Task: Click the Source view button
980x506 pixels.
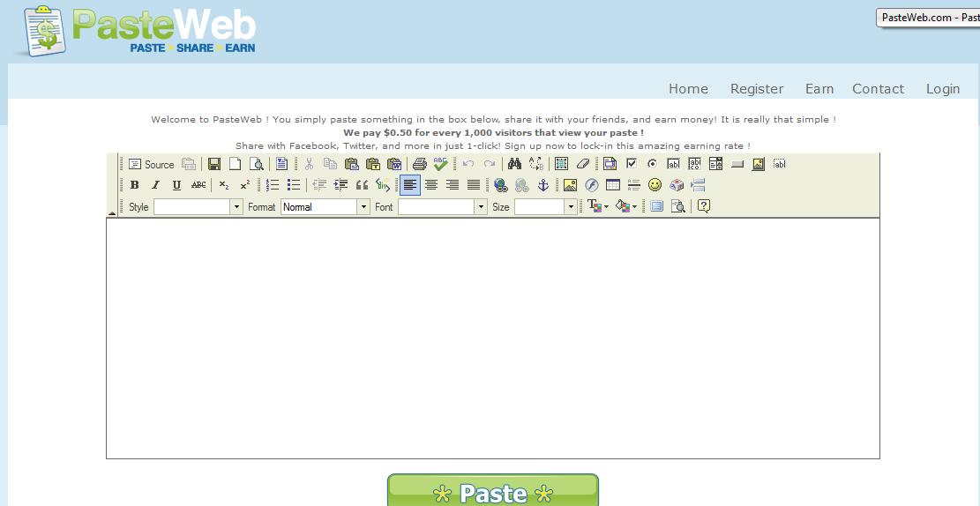Action: 151,164
